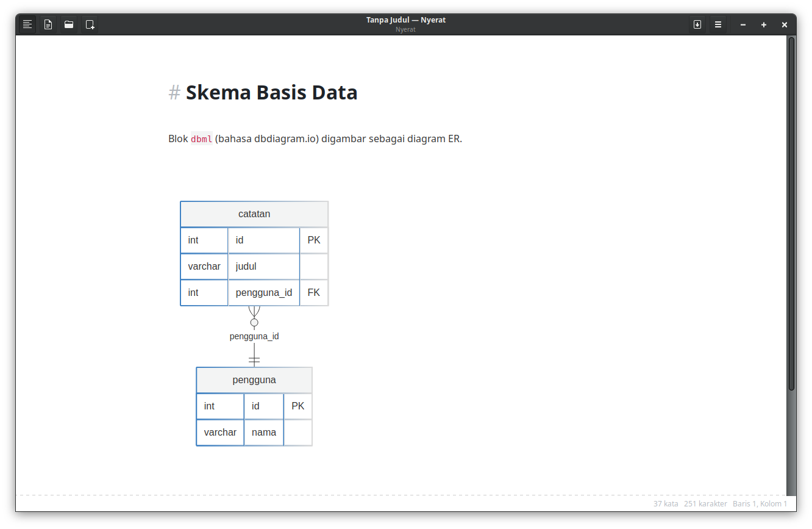The height and width of the screenshot is (529, 812).
Task: Open the hamburger menu
Action: (x=718, y=24)
